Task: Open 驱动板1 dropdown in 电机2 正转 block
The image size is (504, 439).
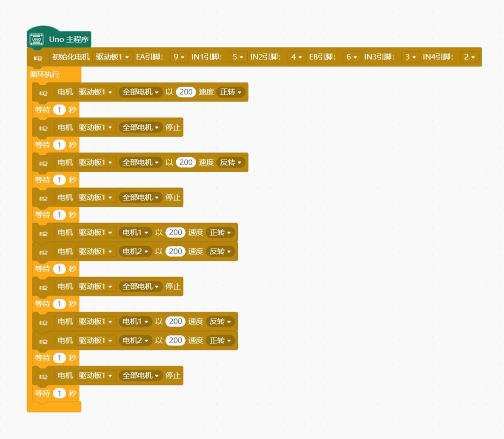Action: click(x=95, y=340)
